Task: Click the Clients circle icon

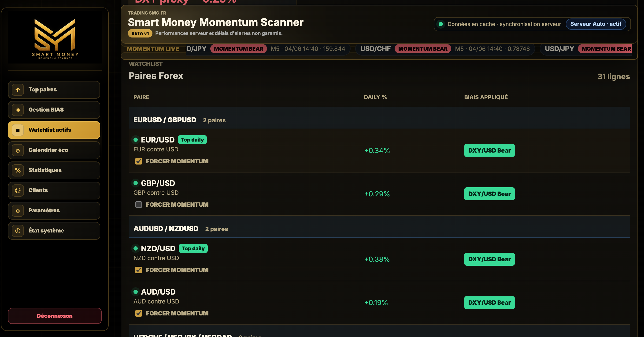Action: (18, 191)
